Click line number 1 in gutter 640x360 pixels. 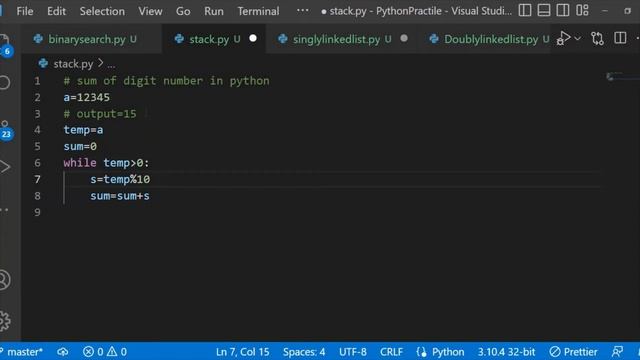[x=37, y=81]
